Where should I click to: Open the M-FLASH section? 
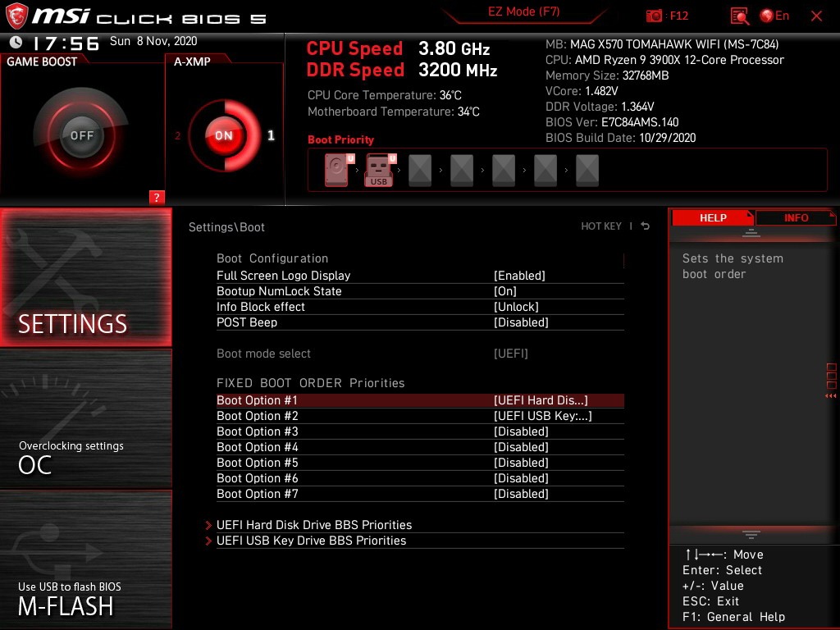[85, 559]
